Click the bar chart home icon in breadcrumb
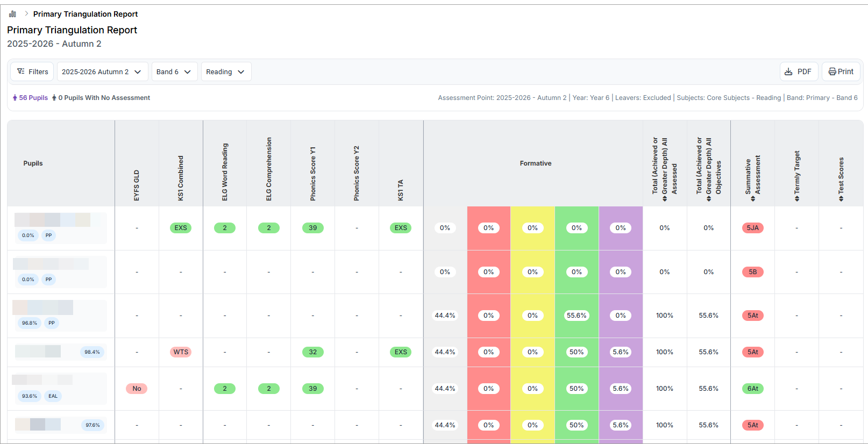 point(12,14)
